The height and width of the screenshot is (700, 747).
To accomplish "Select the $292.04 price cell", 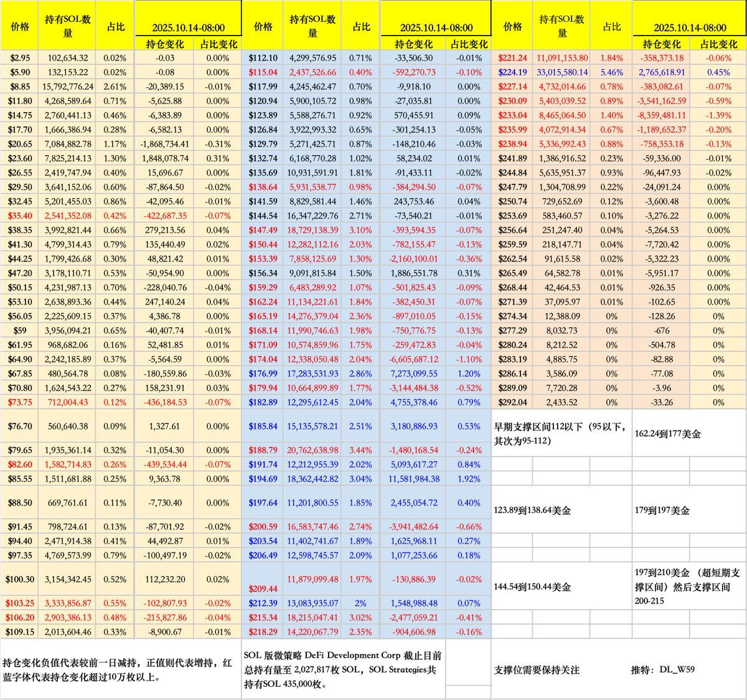I will coord(512,402).
